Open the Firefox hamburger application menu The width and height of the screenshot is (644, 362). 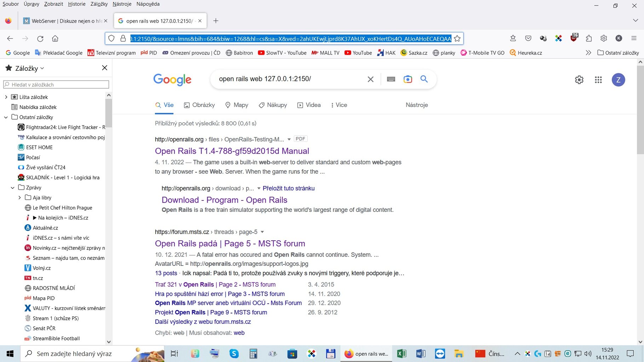point(634,38)
